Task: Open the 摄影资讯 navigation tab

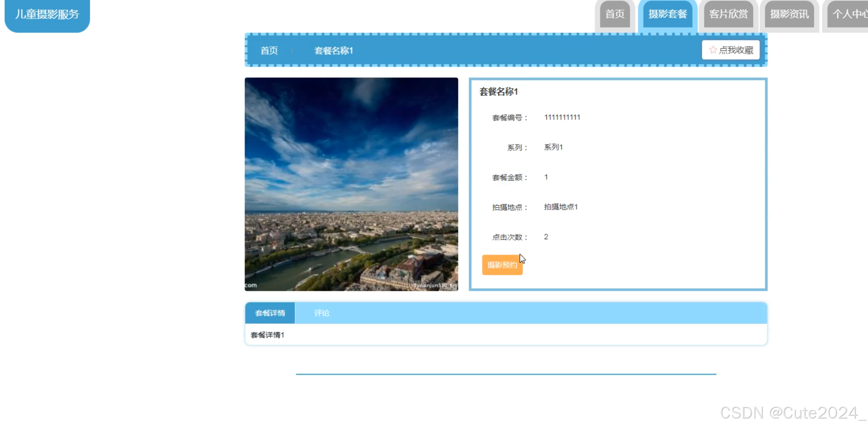Action: (x=789, y=14)
